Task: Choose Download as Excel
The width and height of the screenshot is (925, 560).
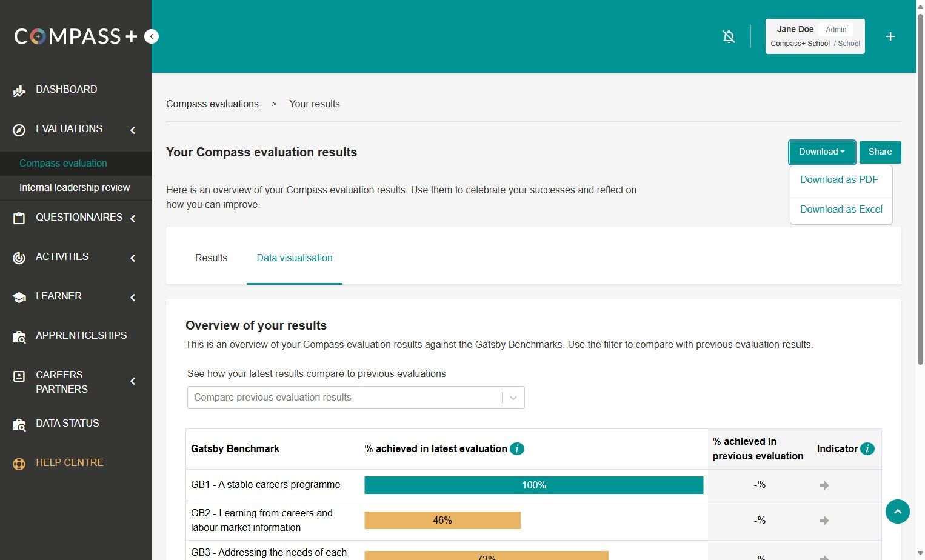Action: click(841, 209)
